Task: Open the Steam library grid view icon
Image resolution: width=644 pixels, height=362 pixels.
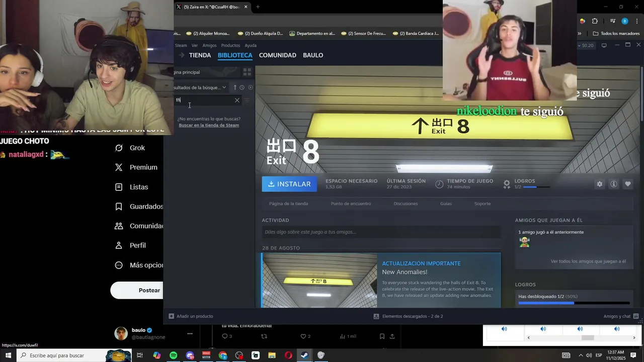Action: pyautogui.click(x=247, y=72)
